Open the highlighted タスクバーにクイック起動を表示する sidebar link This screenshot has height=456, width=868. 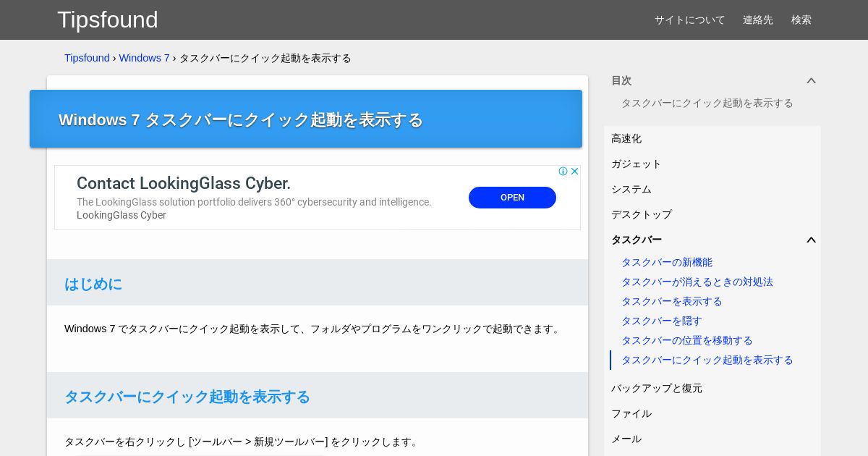[707, 360]
